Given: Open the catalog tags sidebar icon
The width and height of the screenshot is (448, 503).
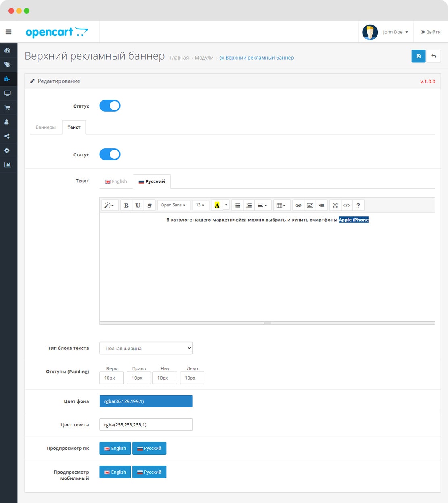Looking at the screenshot, I should click(x=7, y=64).
